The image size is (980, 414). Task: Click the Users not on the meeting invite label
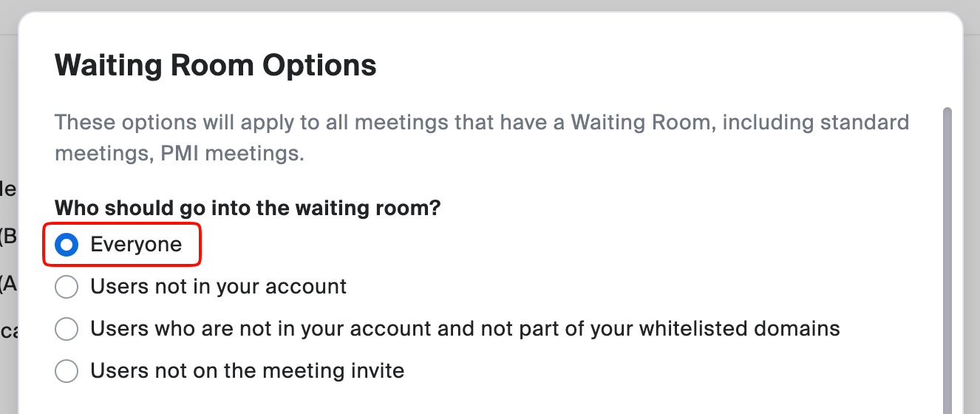coord(247,370)
